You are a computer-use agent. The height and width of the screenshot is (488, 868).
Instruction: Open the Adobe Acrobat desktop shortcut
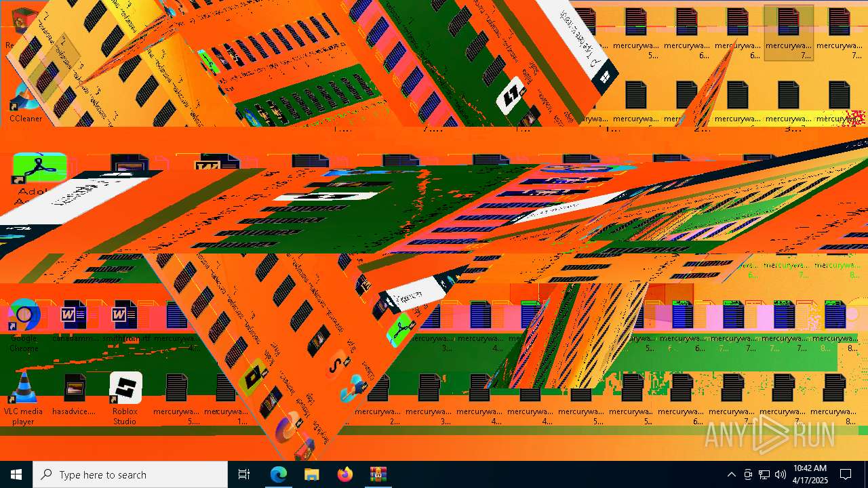pos(39,180)
